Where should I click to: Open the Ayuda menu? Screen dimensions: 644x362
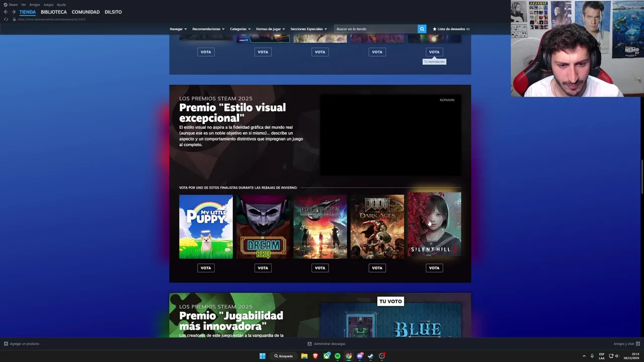pyautogui.click(x=61, y=5)
